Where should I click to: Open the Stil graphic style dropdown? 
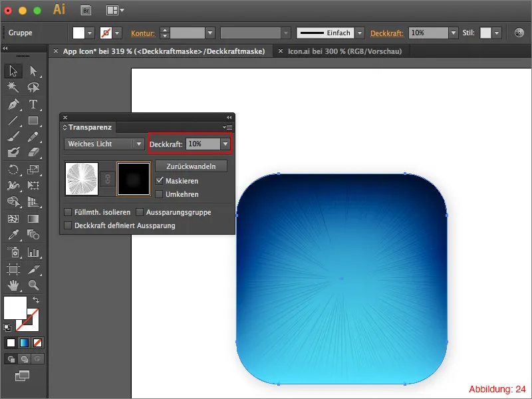pyautogui.click(x=497, y=33)
